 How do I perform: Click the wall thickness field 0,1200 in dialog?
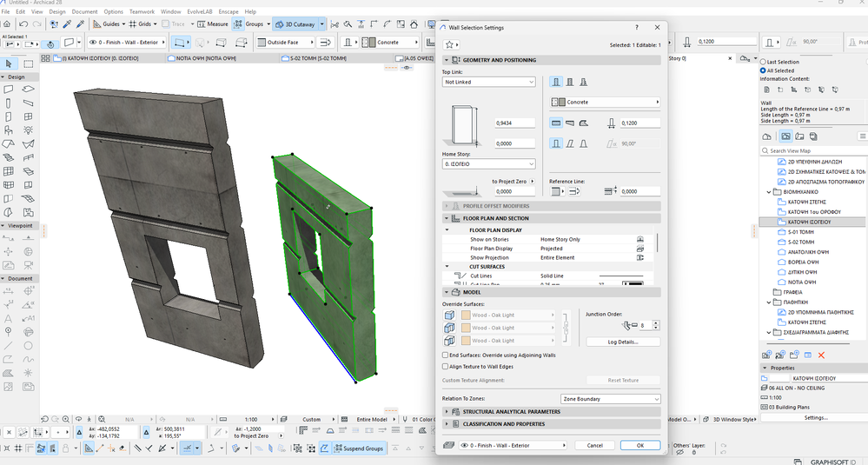coord(640,123)
